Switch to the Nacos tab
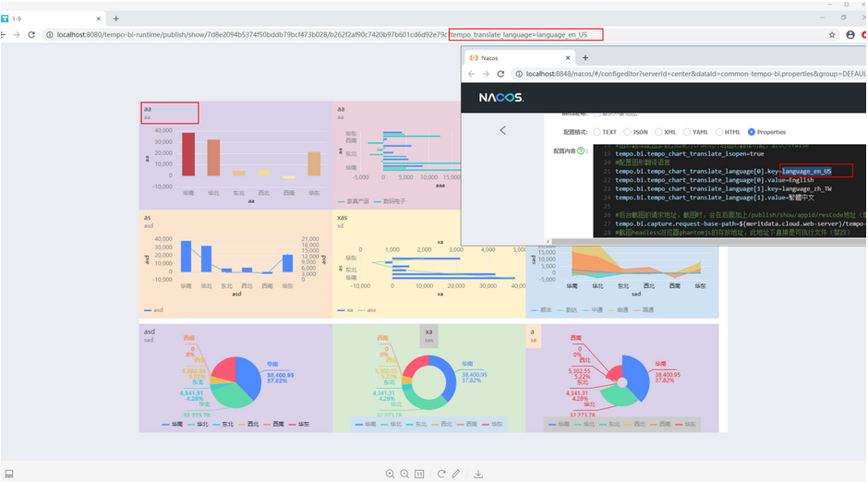Image resolution: width=868 pixels, height=482 pixels. point(519,57)
